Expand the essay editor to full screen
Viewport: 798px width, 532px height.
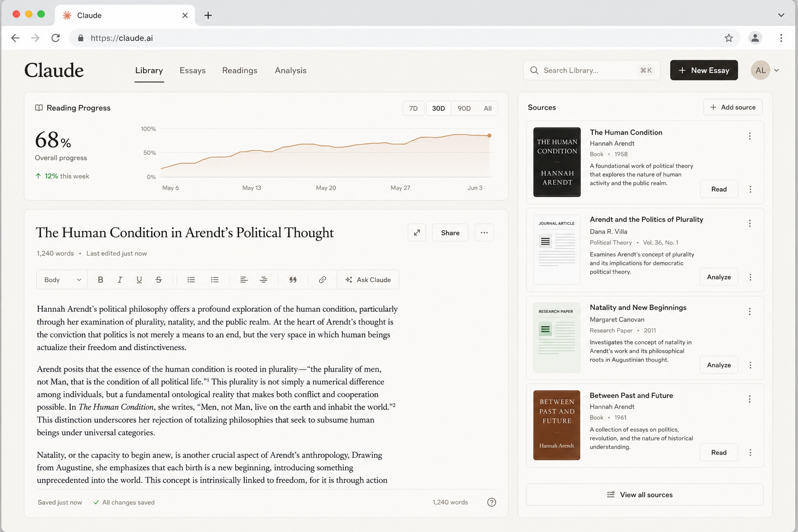click(x=417, y=233)
